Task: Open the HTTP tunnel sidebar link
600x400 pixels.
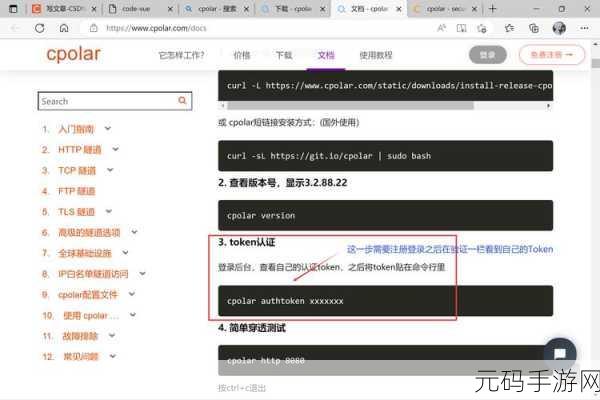Action: [x=80, y=149]
